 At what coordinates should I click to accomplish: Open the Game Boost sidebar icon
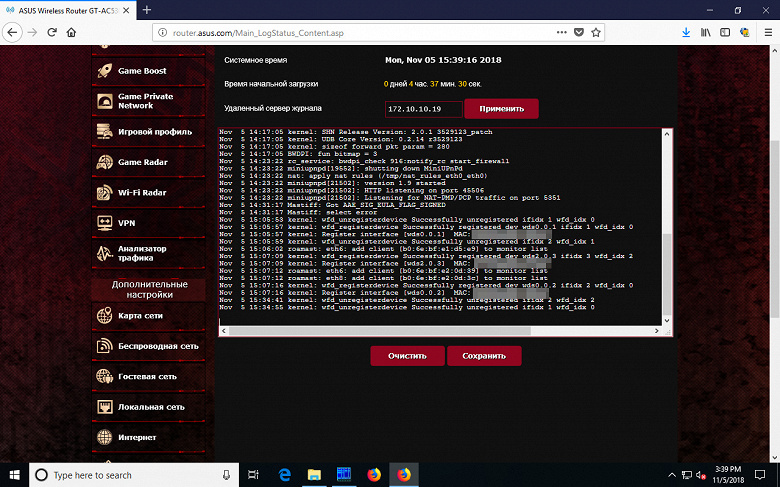104,71
